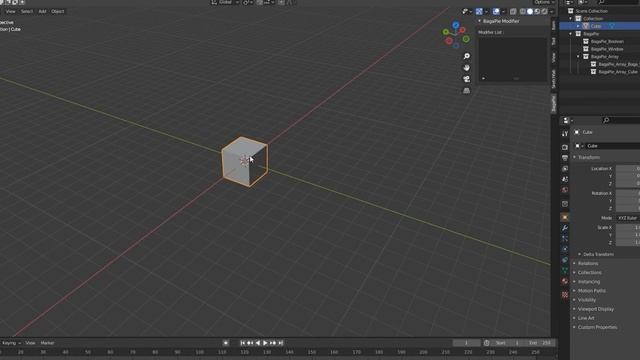Screen dimensions: 640x360
Task: Open the Object Data green mesh icon
Action: pyautogui.click(x=565, y=270)
